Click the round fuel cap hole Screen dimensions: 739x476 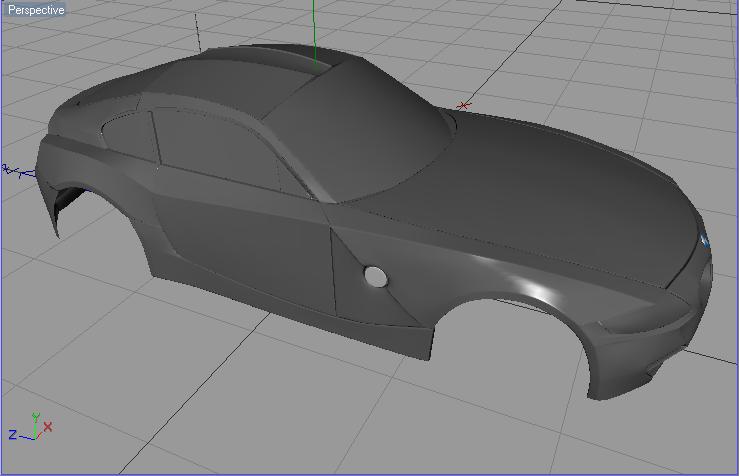click(376, 277)
